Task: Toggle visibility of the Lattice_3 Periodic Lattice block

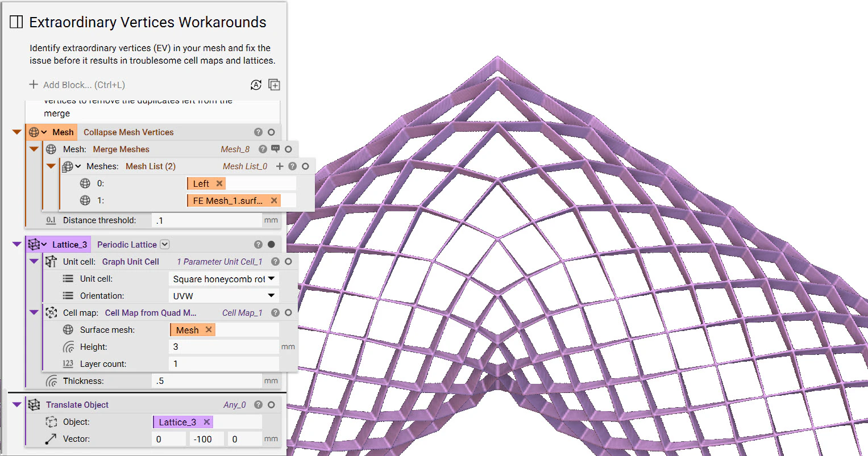Action: coord(272,244)
